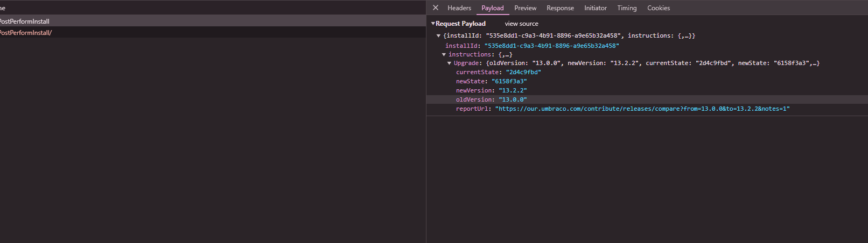This screenshot has height=243, width=868.
Task: Close the request details panel
Action: point(436,8)
